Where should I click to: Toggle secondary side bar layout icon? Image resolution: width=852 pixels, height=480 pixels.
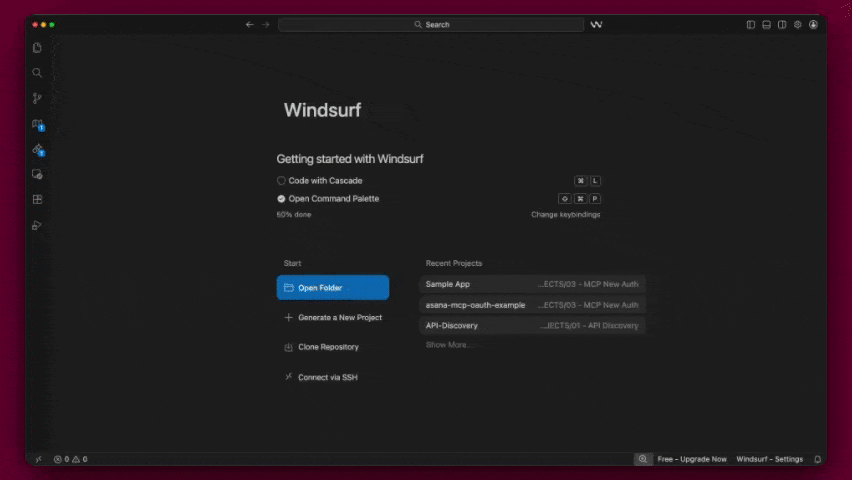point(782,24)
